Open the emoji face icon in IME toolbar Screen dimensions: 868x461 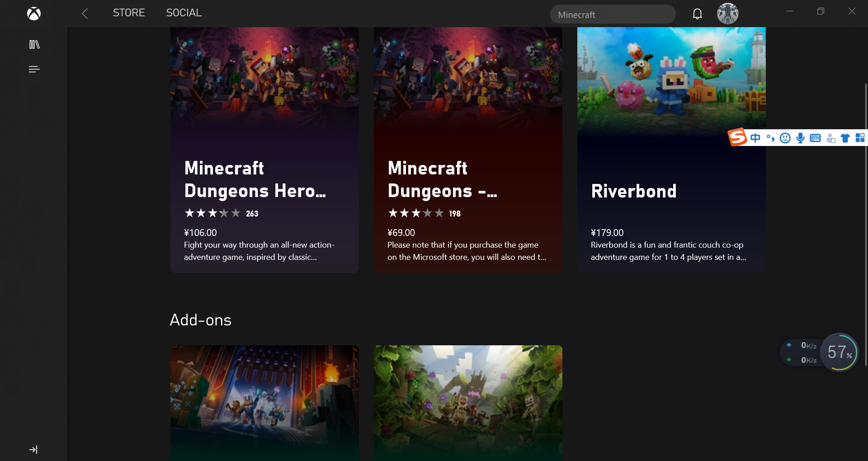[785, 138]
